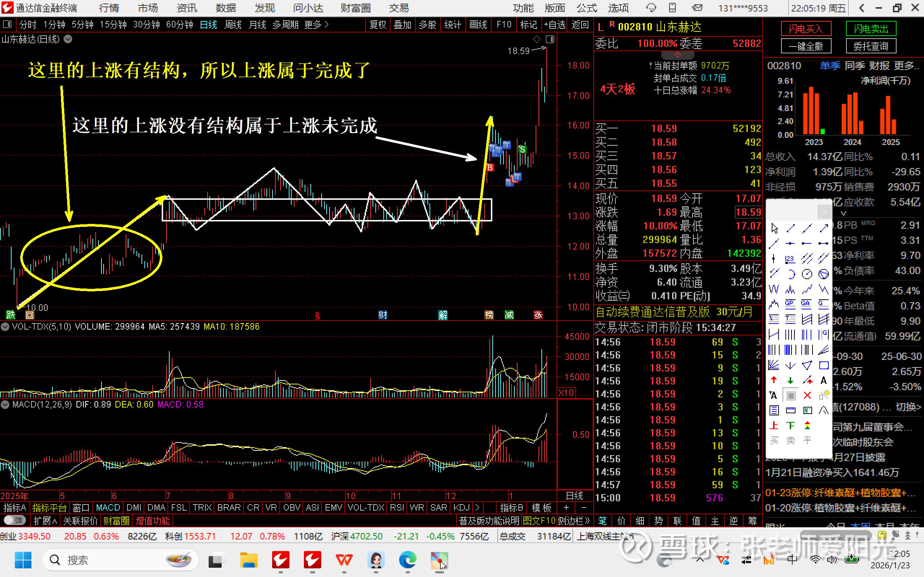Screen dimensions: 924x577
Task: Select the arrow pointer drawing tool
Action: (774, 229)
